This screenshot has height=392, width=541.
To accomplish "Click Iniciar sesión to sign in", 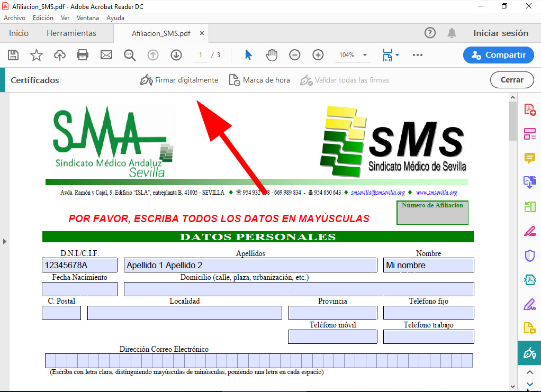I will click(x=501, y=33).
